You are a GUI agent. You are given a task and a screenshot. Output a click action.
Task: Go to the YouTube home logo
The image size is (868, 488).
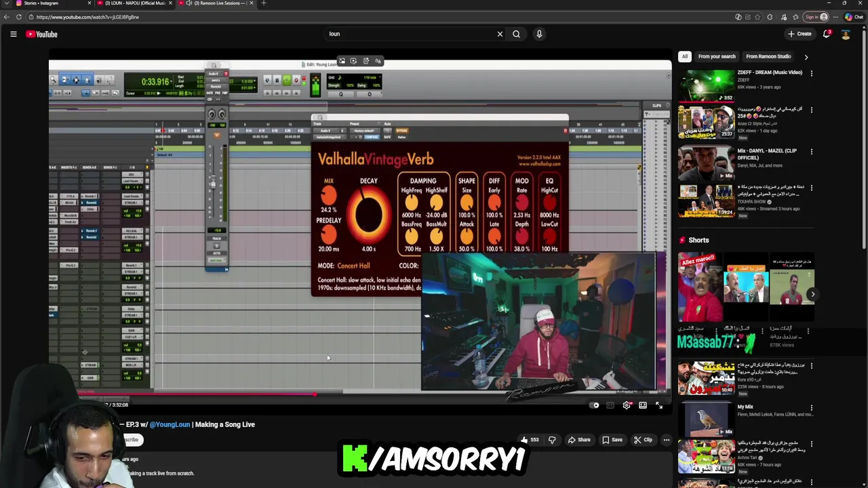[41, 34]
